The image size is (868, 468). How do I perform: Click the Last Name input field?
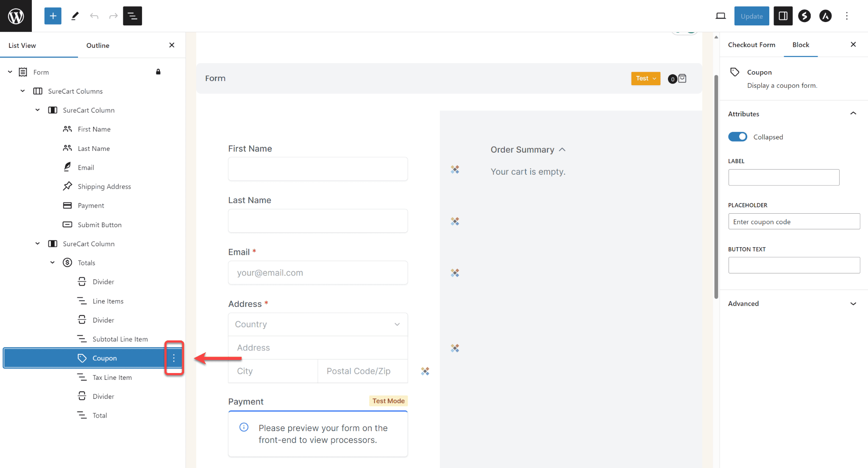point(318,220)
